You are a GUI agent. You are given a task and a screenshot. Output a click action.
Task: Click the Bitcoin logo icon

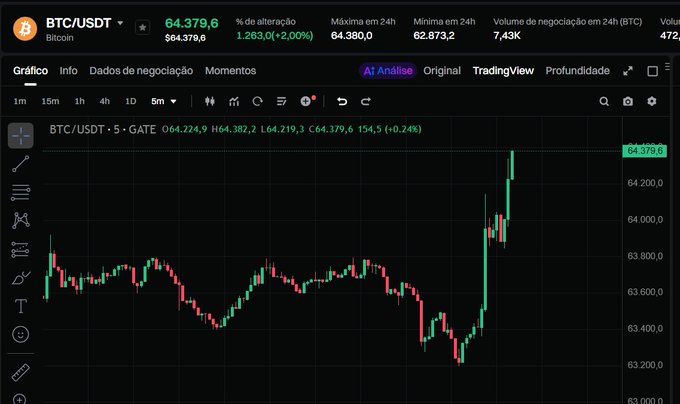click(x=25, y=29)
